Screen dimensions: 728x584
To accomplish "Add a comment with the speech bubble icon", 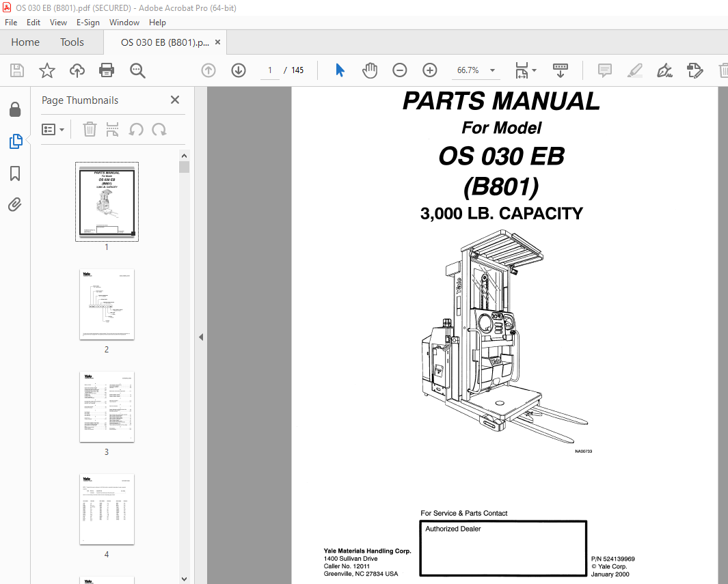I will [604, 70].
